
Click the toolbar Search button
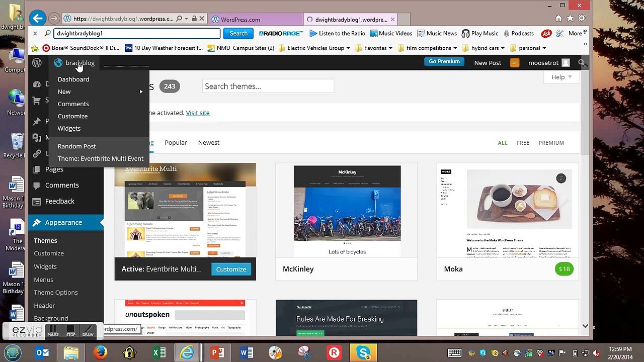point(238,33)
